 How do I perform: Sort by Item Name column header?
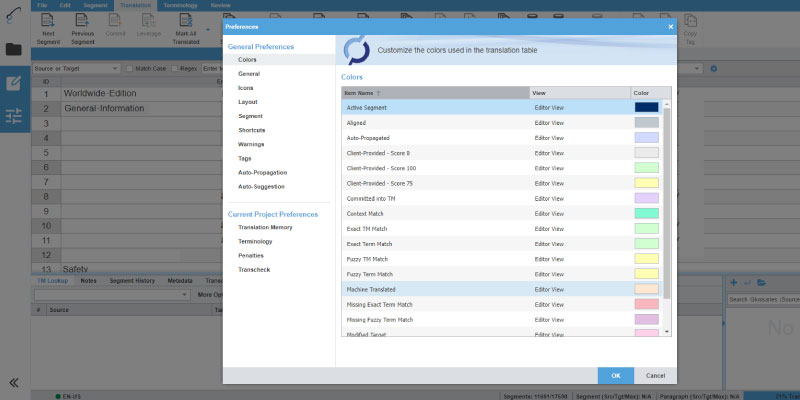[x=436, y=93]
